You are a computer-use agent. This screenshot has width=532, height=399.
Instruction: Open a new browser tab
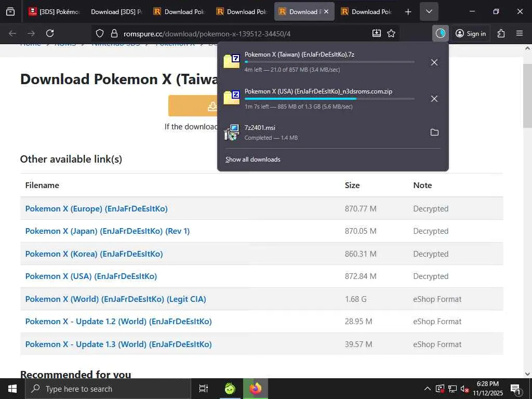408,11
